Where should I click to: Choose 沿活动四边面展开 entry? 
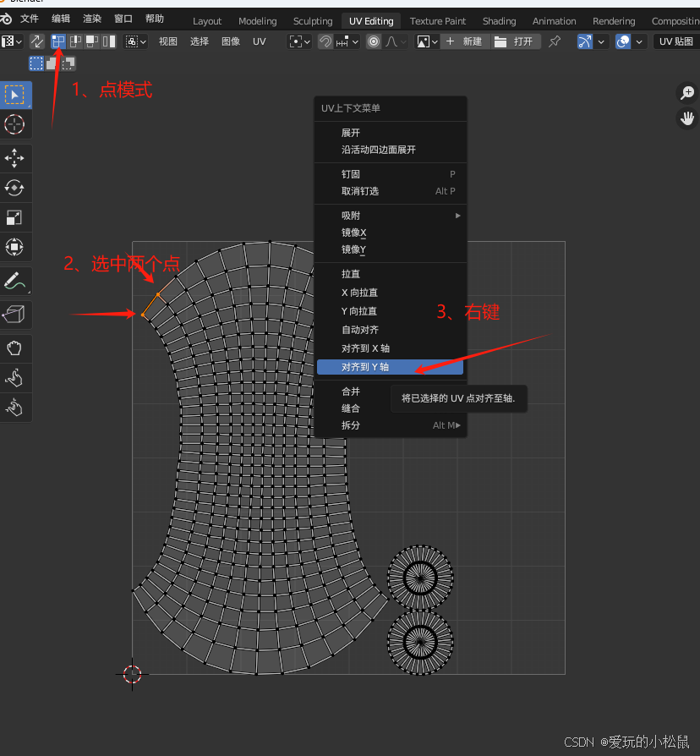[x=390, y=150]
